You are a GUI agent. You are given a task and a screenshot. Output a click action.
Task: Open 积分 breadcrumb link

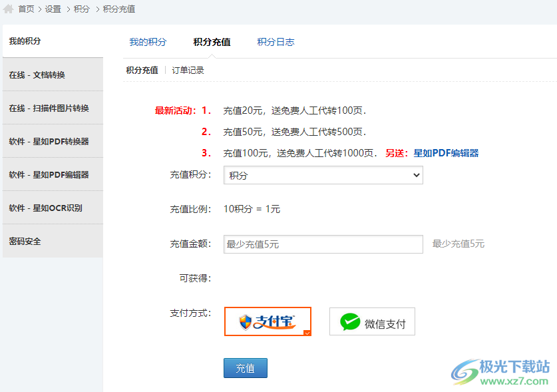(x=82, y=9)
